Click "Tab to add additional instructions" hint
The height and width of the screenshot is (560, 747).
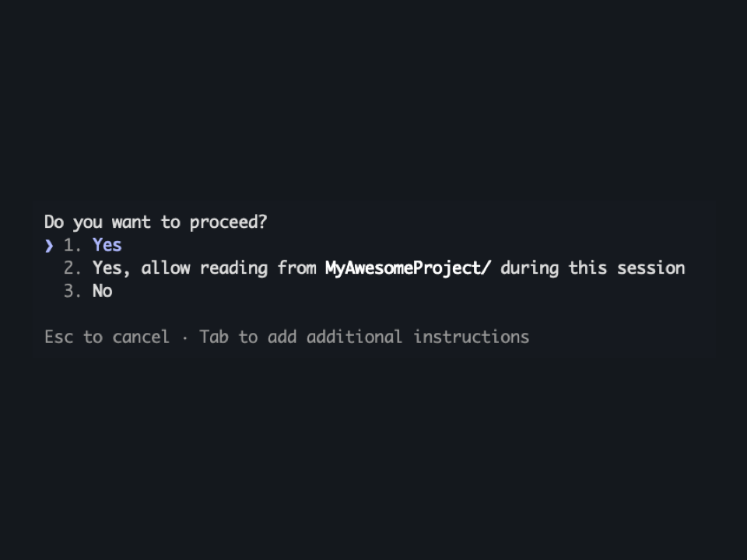364,337
